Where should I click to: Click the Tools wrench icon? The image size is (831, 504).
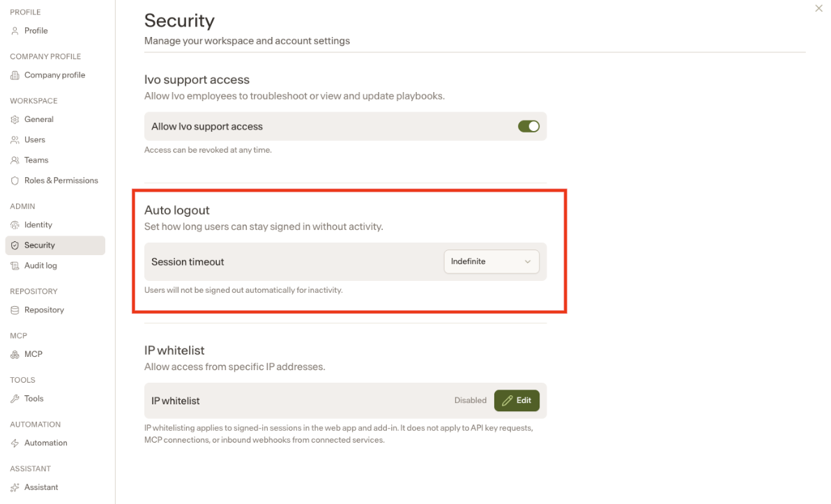click(15, 399)
